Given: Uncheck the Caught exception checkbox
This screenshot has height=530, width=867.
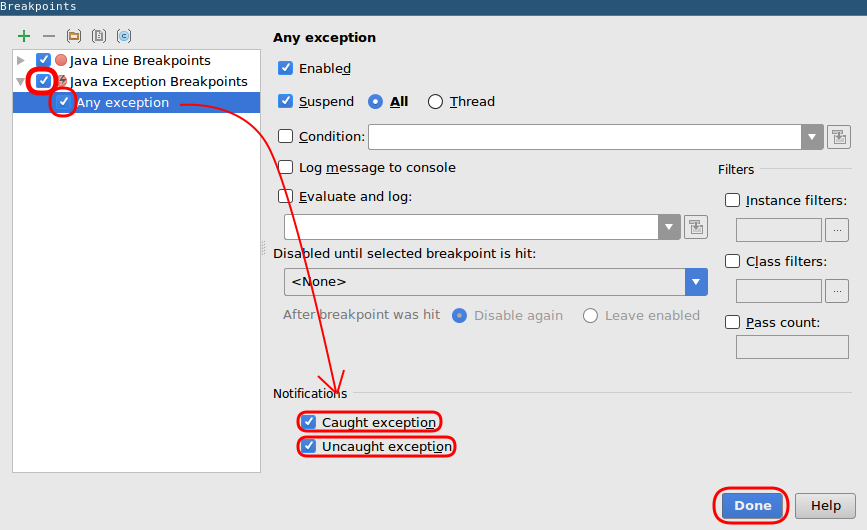Looking at the screenshot, I should (309, 422).
